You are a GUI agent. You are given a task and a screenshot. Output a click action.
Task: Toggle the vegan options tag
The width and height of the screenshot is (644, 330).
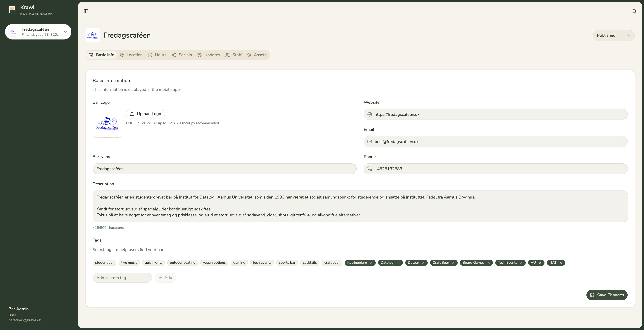pyautogui.click(x=214, y=263)
